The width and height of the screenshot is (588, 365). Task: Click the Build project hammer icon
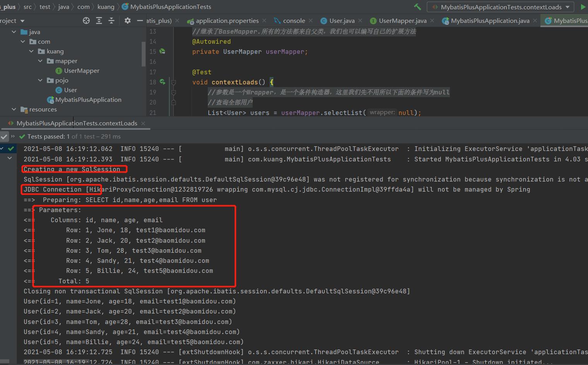click(x=417, y=7)
